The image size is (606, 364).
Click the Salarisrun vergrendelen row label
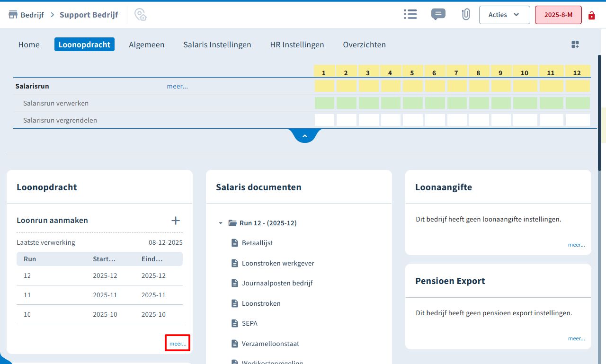click(x=60, y=120)
